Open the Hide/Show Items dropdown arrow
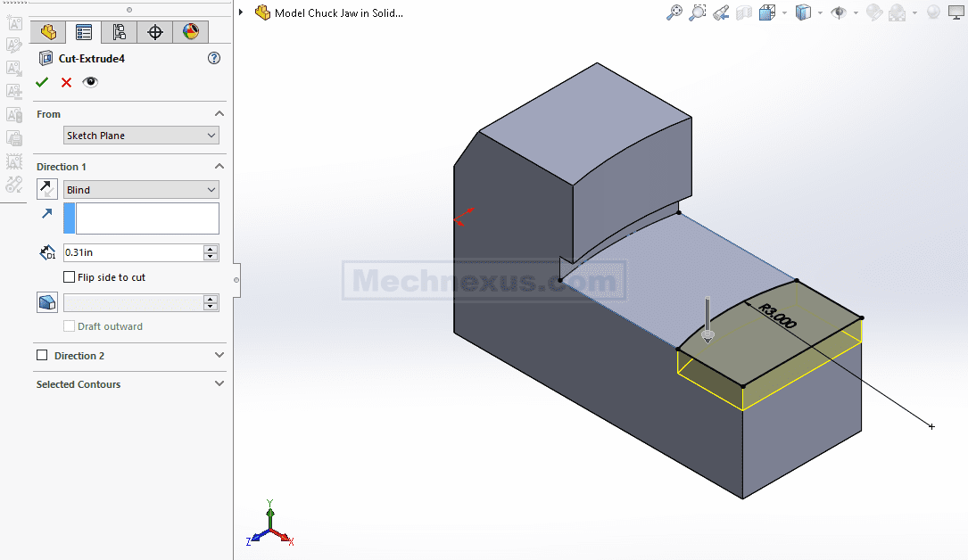The width and height of the screenshot is (968, 560). (x=856, y=12)
